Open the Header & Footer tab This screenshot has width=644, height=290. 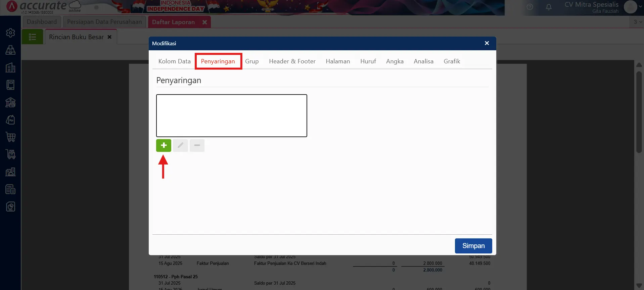click(x=292, y=61)
